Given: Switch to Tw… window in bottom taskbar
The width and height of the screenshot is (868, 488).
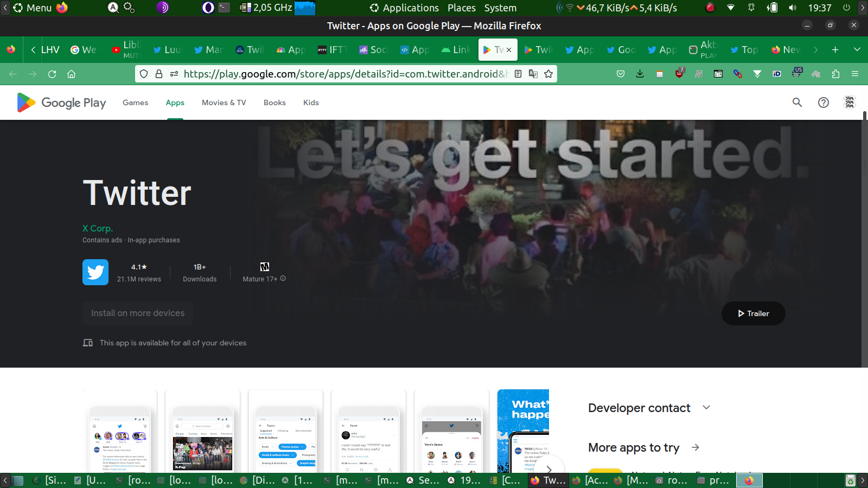Looking at the screenshot, I should 548,480.
